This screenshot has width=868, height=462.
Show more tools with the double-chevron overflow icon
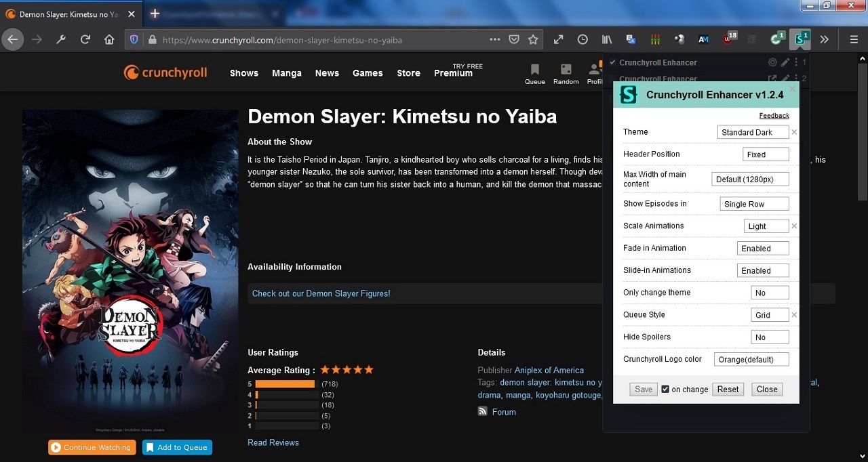824,40
